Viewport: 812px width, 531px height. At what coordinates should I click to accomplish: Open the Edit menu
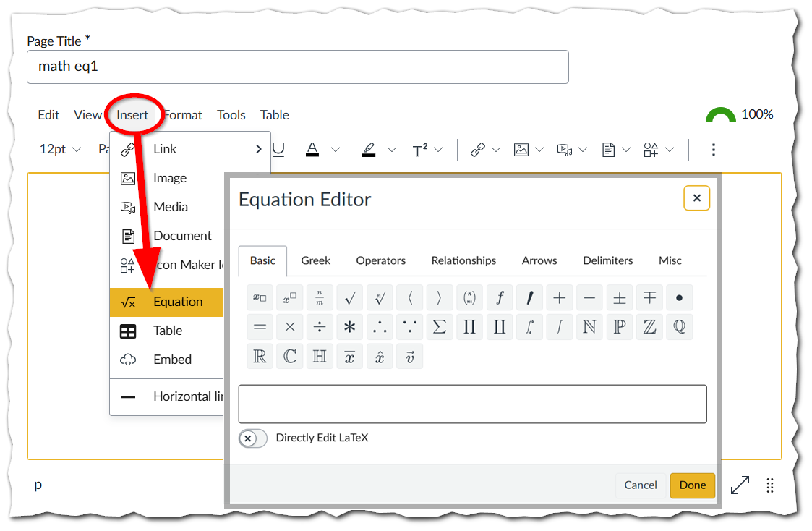48,115
